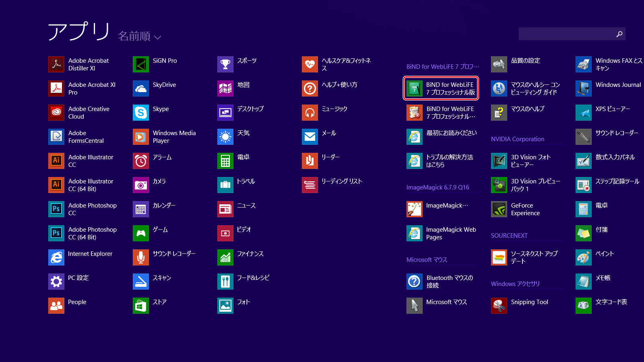The height and width of the screenshot is (362, 644).
Task: Open Internet Explorer icon
Action: (x=56, y=257)
